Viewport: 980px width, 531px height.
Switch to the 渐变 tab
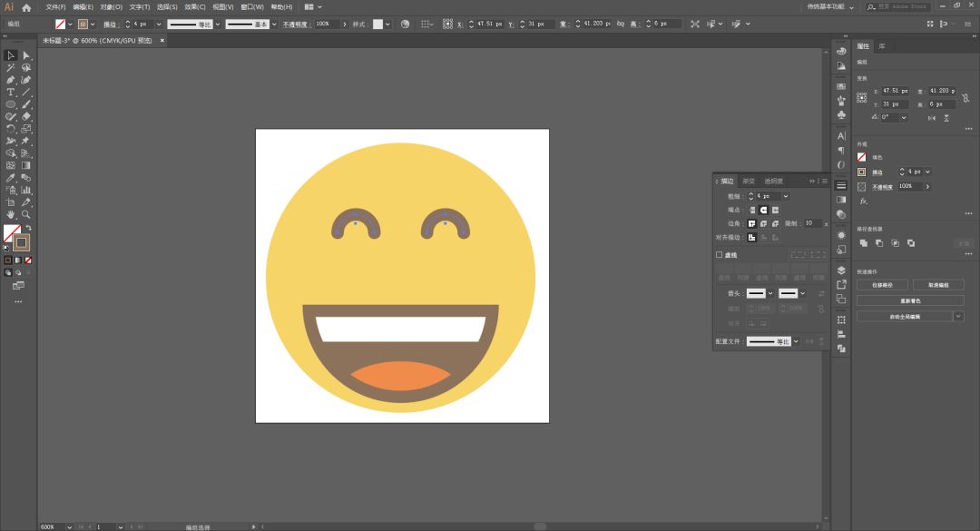(749, 181)
